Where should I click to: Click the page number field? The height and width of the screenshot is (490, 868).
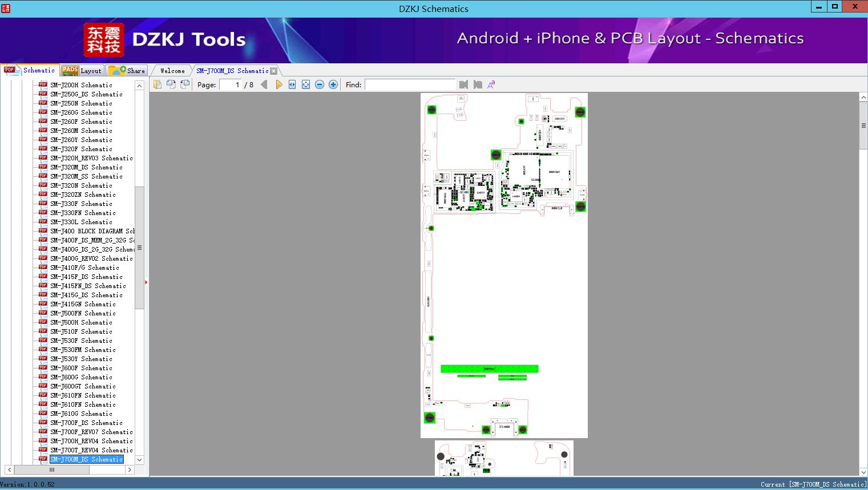tap(231, 84)
